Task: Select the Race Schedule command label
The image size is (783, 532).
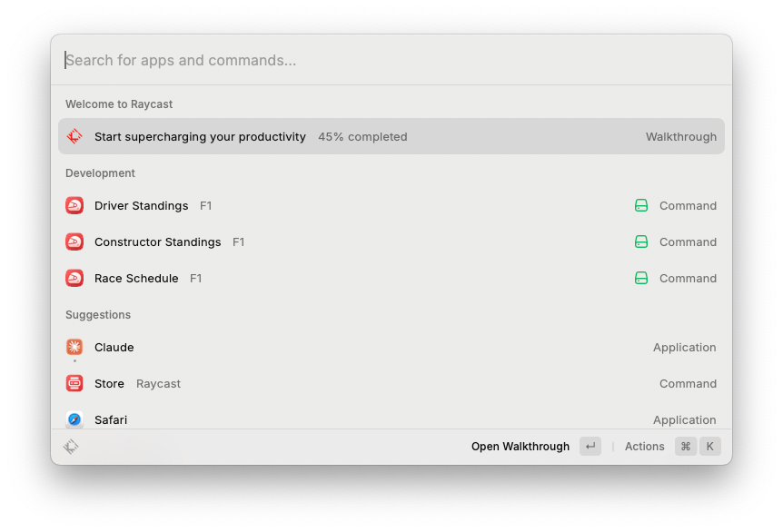Action: [x=136, y=279]
